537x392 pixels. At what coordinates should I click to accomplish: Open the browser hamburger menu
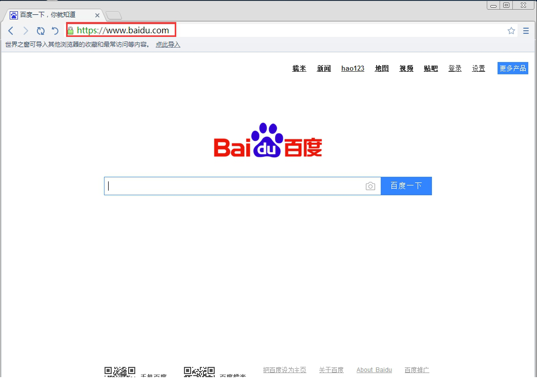[x=526, y=31]
